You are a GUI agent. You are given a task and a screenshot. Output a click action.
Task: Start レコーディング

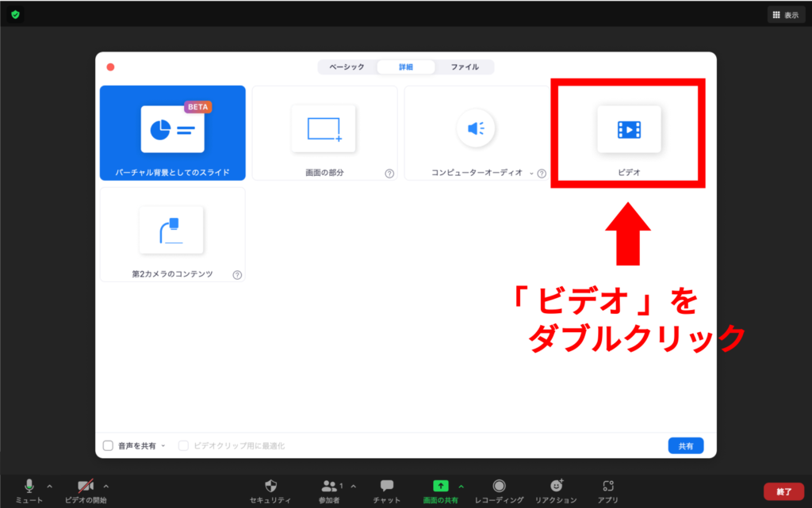[x=500, y=491]
